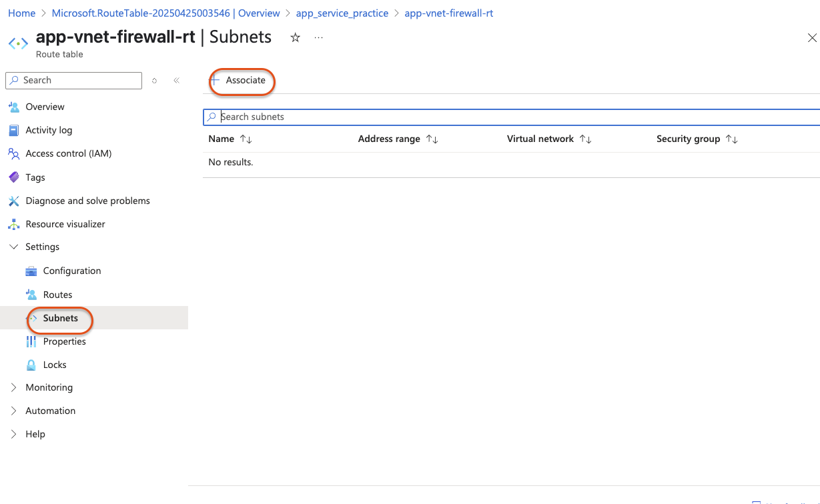Viewport: 820px width, 504px height.
Task: Click the Locks padlock icon
Action: (31, 365)
